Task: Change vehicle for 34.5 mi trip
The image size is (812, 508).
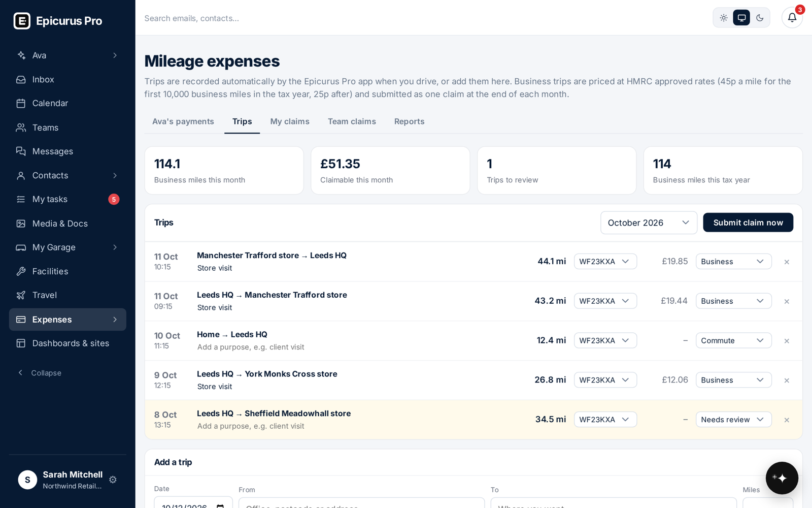Action: (605, 419)
